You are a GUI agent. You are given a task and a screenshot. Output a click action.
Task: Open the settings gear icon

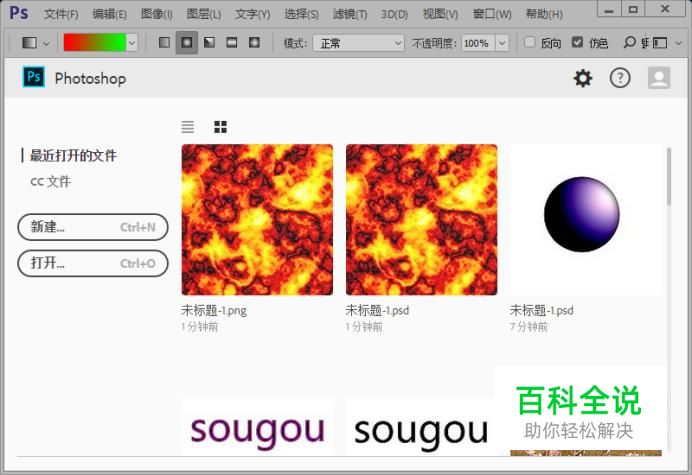(x=583, y=78)
